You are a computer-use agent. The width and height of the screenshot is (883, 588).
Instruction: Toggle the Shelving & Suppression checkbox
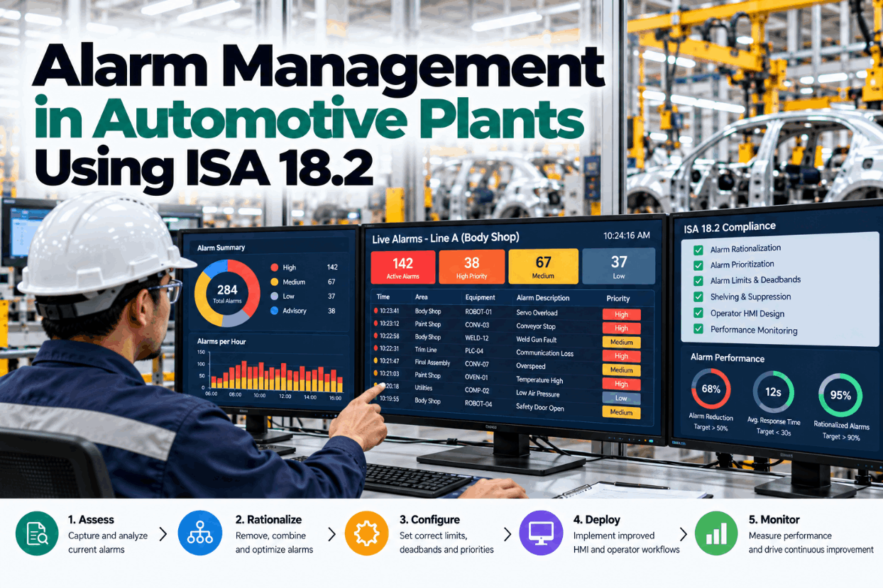(x=698, y=297)
